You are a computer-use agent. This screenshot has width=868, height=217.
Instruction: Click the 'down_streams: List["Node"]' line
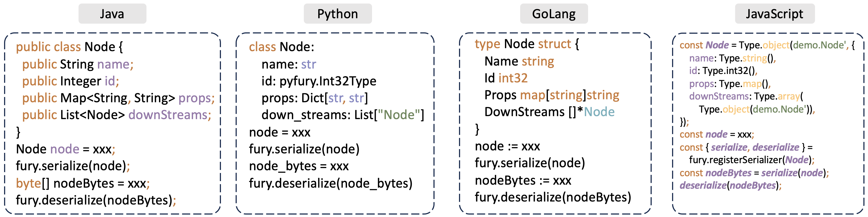(x=343, y=115)
